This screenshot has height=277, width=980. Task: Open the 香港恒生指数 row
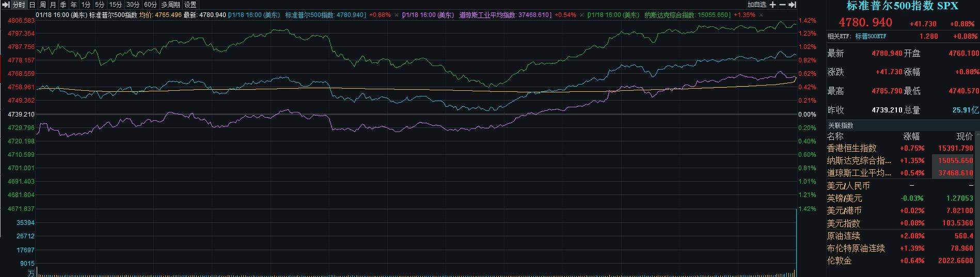click(901, 148)
